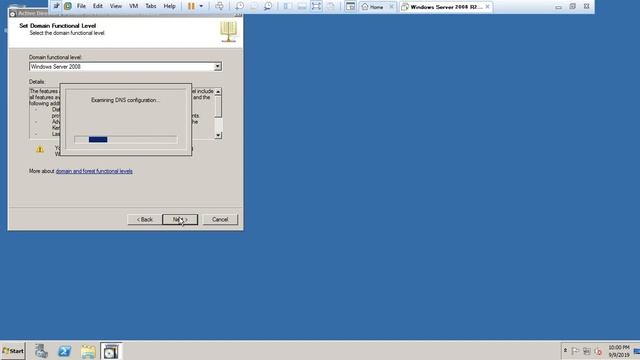Viewport: 640px width, 360px height.
Task: Click Details scrollbar up arrow
Action: (218, 91)
